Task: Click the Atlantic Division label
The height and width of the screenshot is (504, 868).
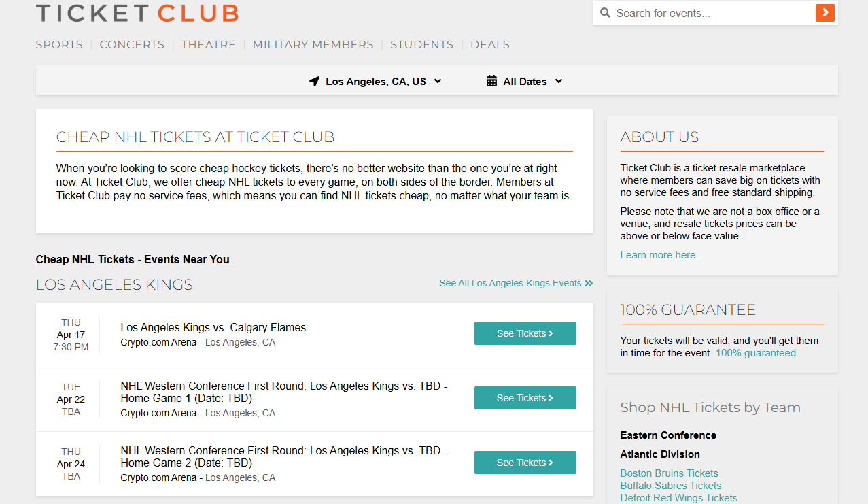Action: click(660, 454)
